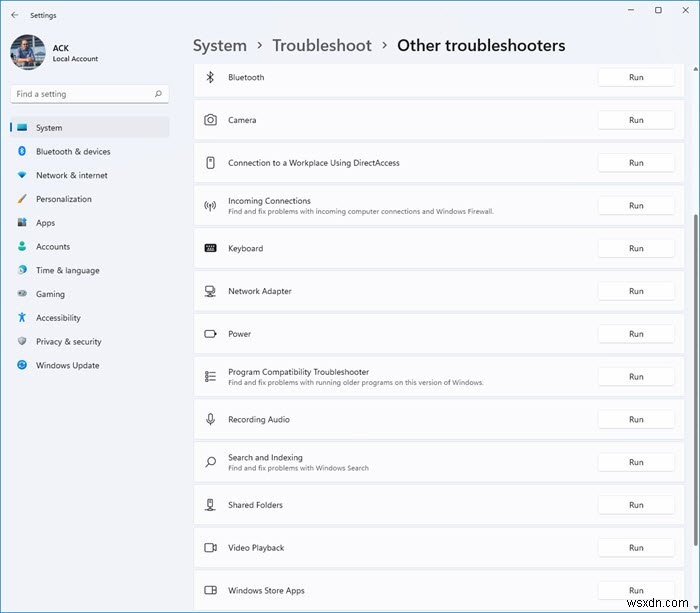Viewport: 700px width, 613px height.
Task: Click the back arrow in Settings
Action: [15, 15]
